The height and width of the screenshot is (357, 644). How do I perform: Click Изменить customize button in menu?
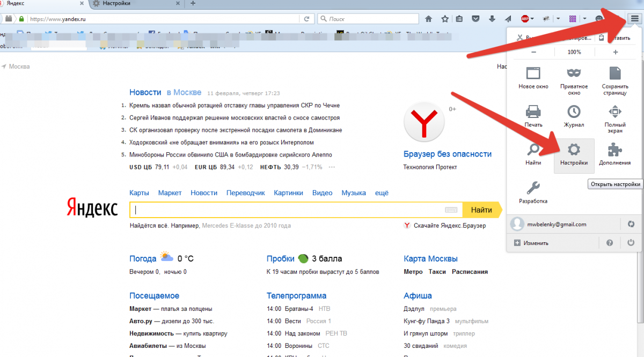pyautogui.click(x=531, y=243)
